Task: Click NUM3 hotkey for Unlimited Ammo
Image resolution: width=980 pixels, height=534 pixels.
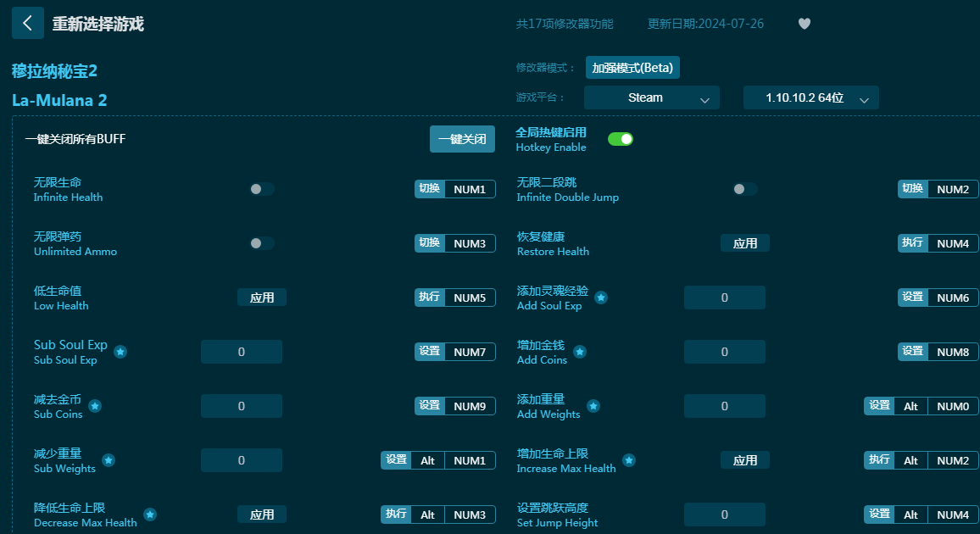Action: 470,243
